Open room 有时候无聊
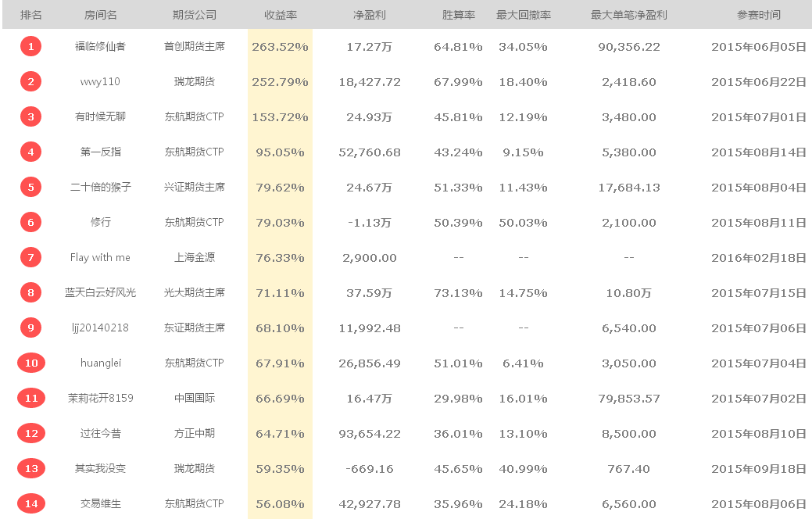Image resolution: width=812 pixels, height=519 pixels. tap(101, 117)
